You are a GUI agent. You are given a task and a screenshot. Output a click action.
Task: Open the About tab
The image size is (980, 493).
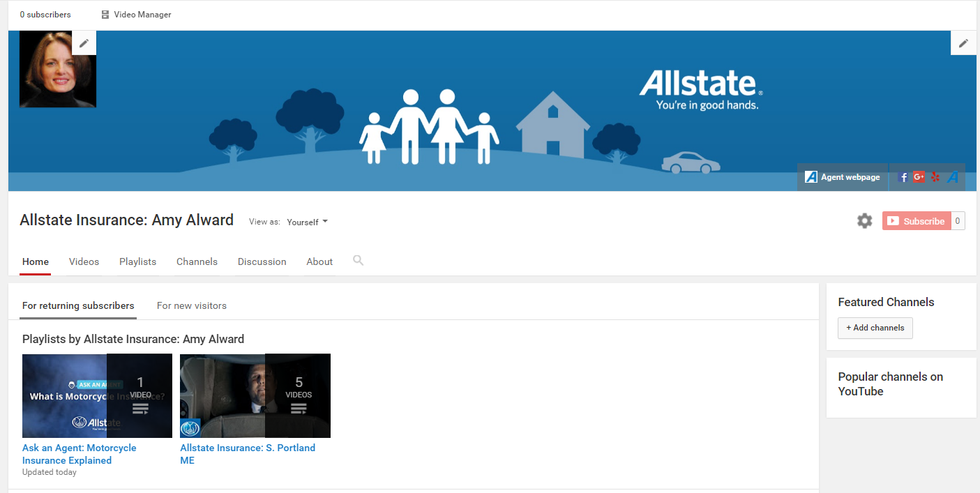pyautogui.click(x=319, y=261)
